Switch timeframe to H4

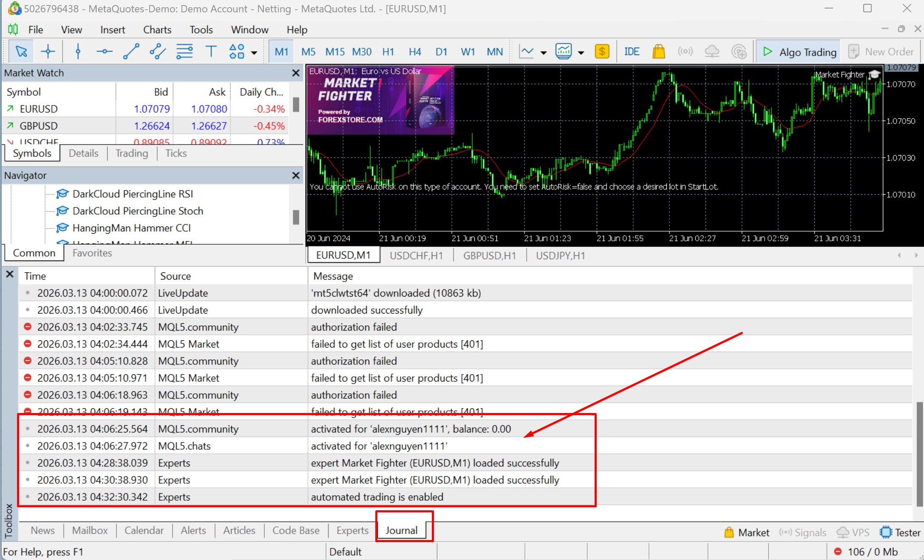click(414, 51)
